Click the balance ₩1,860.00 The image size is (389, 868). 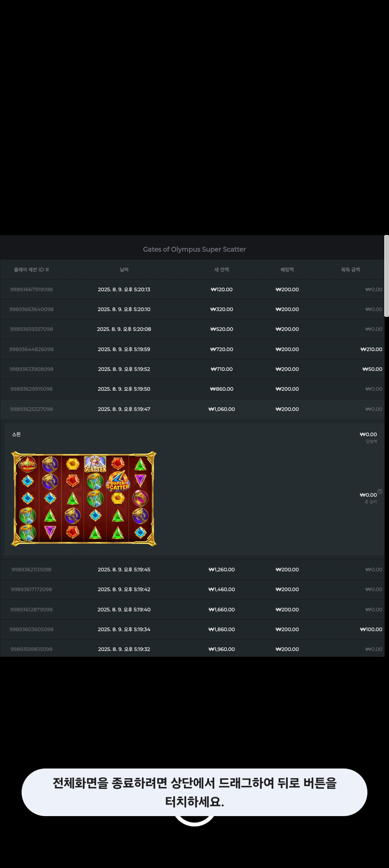tap(222, 629)
